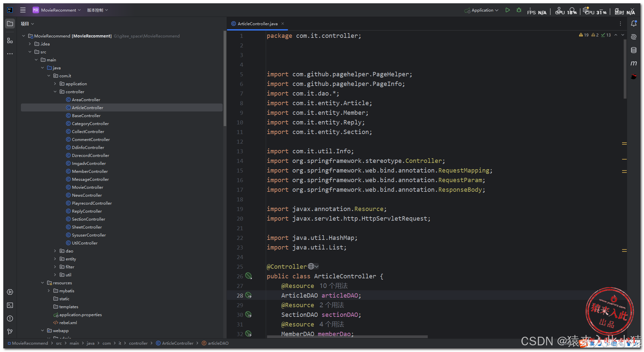
Task: Run the Application configuration
Action: 507,10
